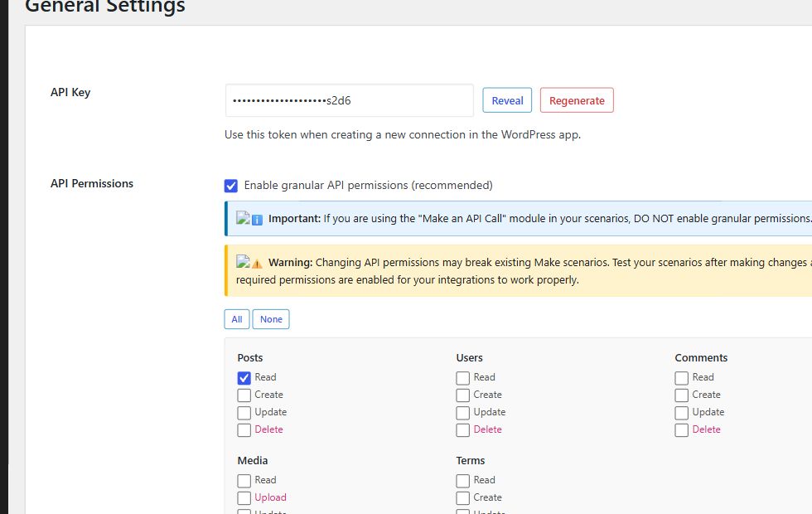Image resolution: width=812 pixels, height=514 pixels.
Task: Enable Terms Create permission
Action: pos(463,498)
